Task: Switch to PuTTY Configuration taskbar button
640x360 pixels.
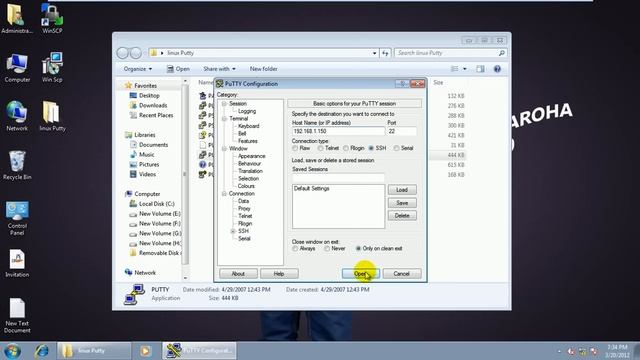Action: (x=200, y=351)
